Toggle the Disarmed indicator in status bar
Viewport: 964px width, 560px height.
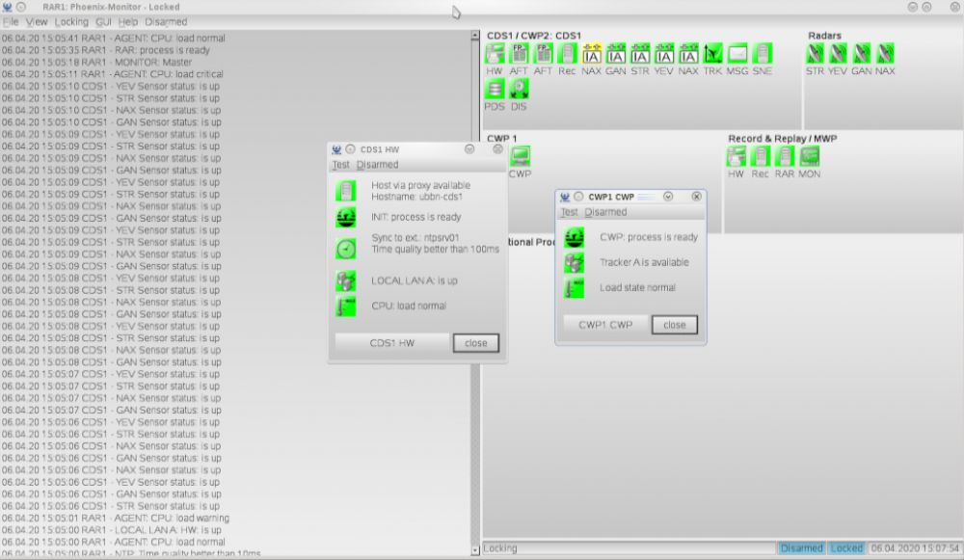tap(801, 548)
